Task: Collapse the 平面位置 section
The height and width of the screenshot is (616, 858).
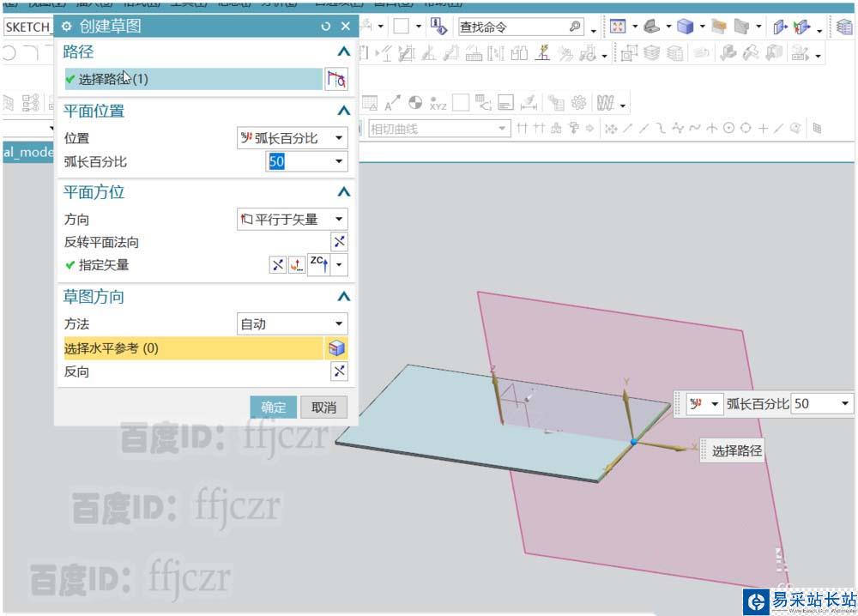Action: click(x=344, y=111)
